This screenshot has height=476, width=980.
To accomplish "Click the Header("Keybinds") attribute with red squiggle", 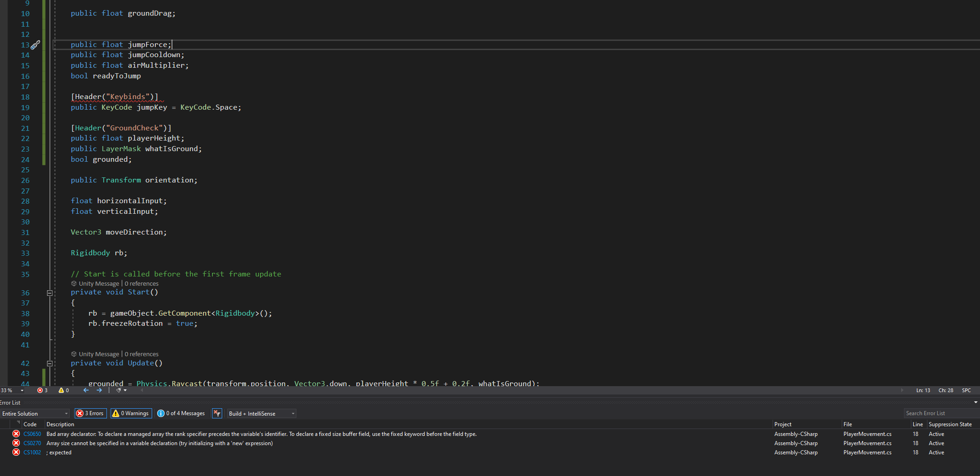I will click(115, 97).
